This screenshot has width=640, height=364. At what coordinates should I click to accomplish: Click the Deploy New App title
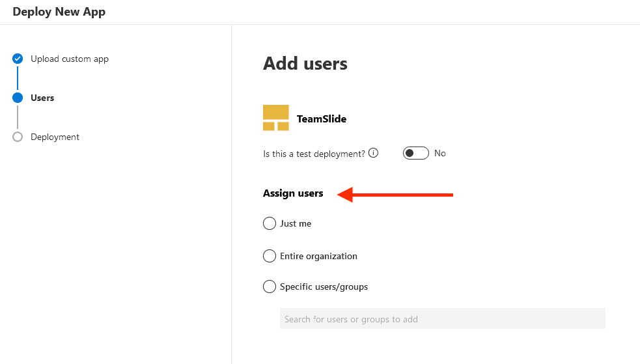59,12
